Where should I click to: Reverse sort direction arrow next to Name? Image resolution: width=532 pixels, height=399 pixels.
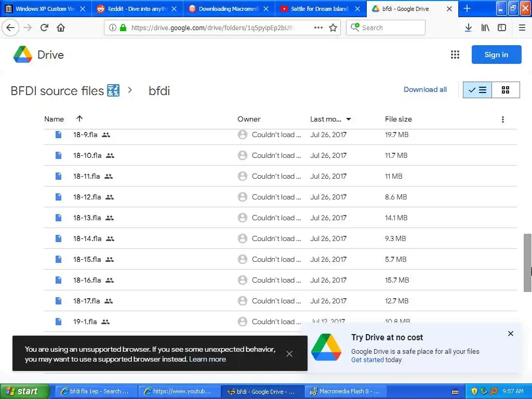coord(79,118)
